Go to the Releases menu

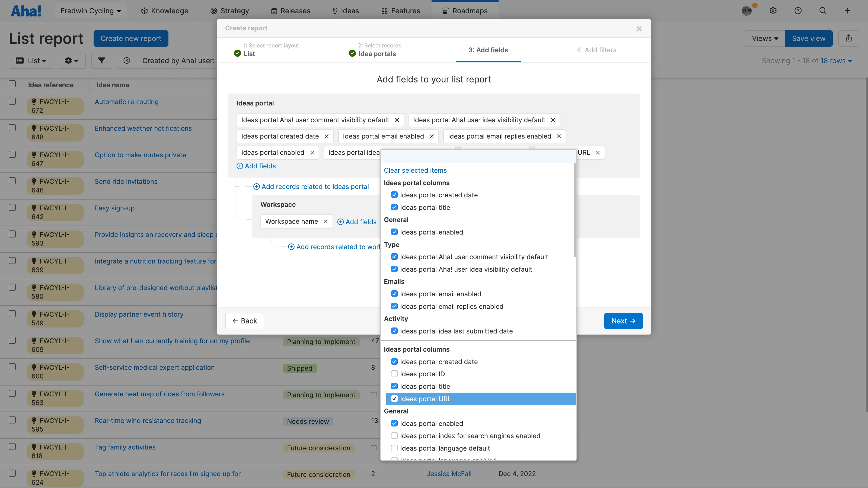point(291,11)
